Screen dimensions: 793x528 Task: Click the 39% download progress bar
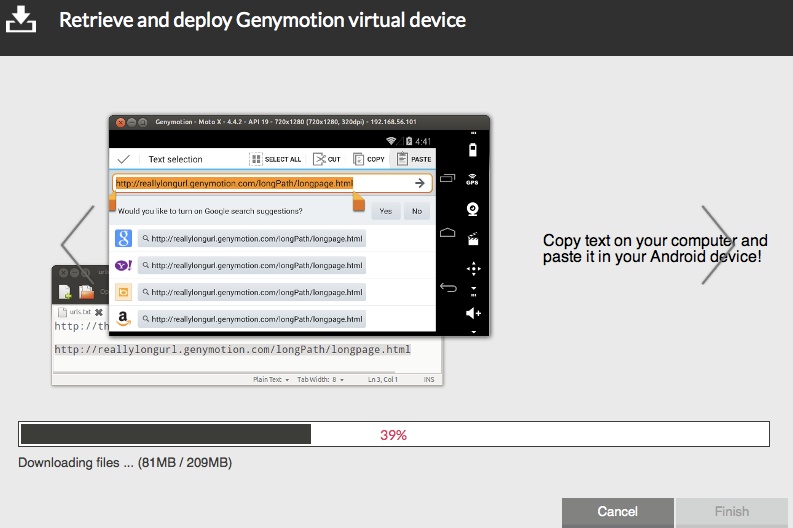point(393,435)
